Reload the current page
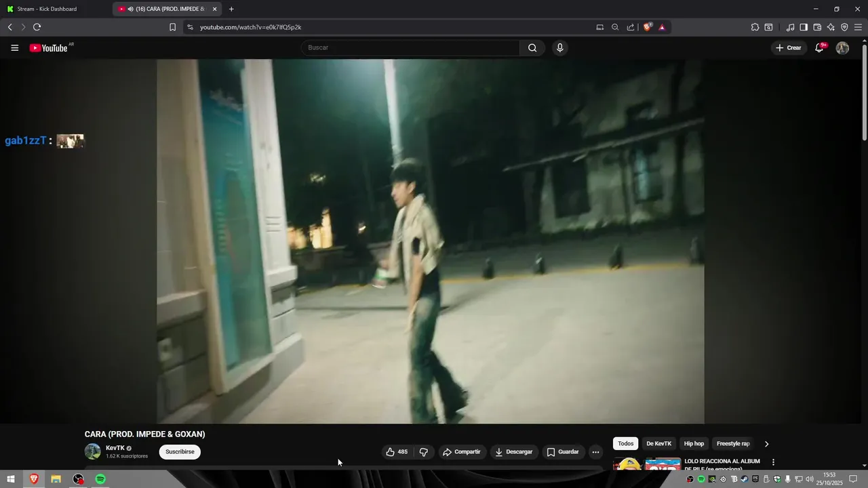 [37, 27]
